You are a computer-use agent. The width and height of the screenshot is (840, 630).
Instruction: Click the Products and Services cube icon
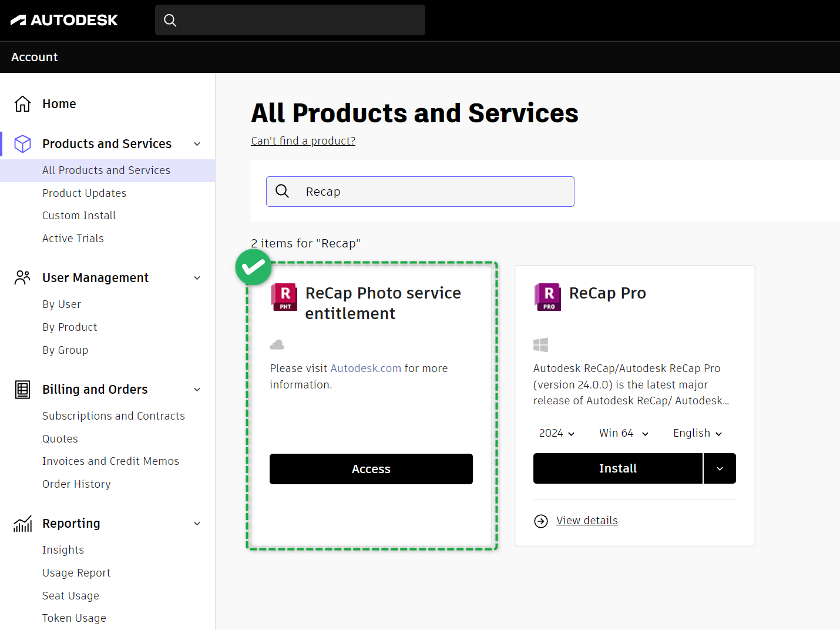click(22, 144)
